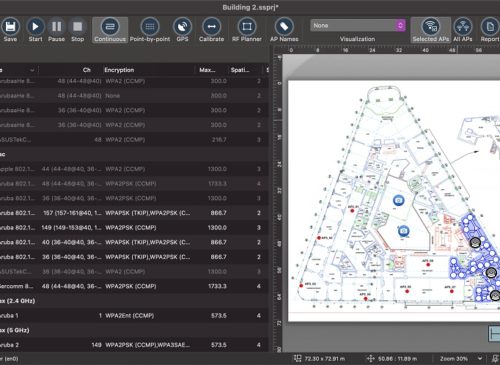
Task: Collapse the ax (5 GHz) group
Action: [133, 330]
